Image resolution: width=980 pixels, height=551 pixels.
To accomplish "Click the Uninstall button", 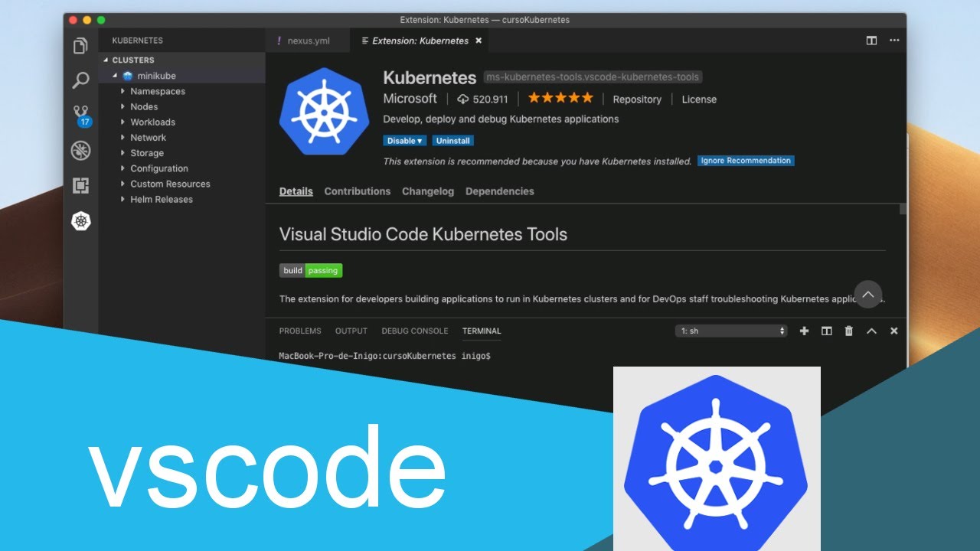I will tap(453, 141).
